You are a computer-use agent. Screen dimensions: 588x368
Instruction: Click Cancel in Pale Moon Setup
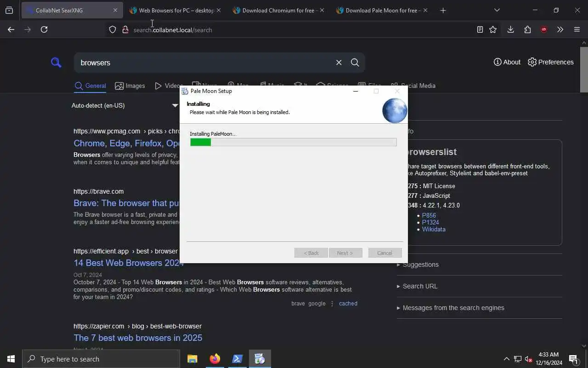(x=385, y=253)
